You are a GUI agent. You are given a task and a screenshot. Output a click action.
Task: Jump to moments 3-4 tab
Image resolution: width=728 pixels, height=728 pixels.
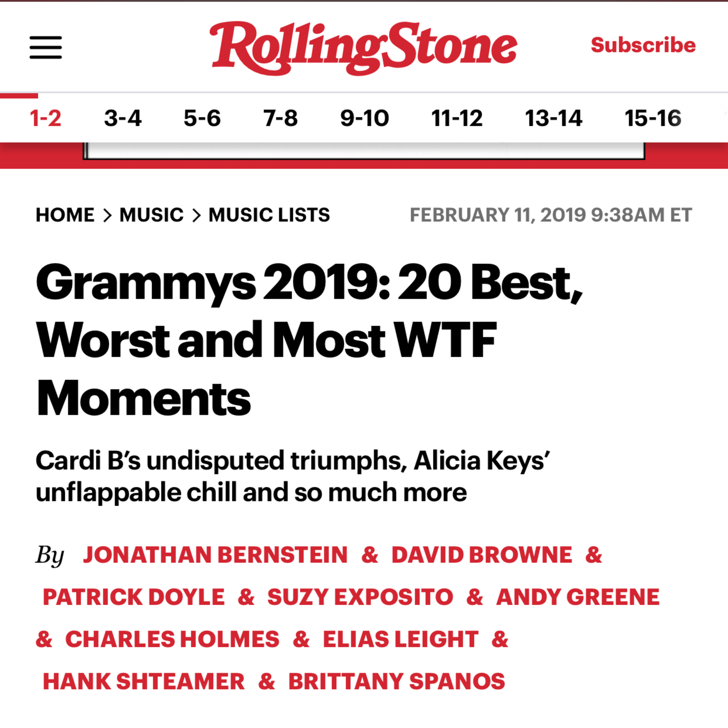click(123, 118)
